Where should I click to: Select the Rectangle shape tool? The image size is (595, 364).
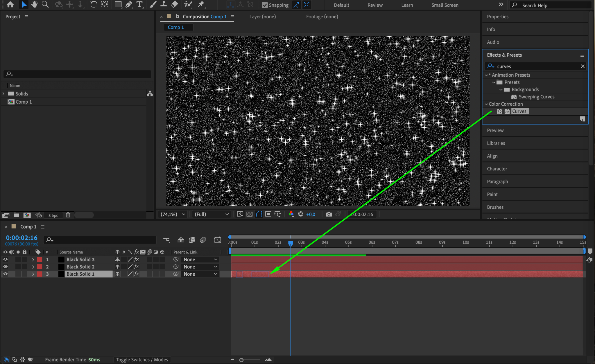pyautogui.click(x=118, y=4)
